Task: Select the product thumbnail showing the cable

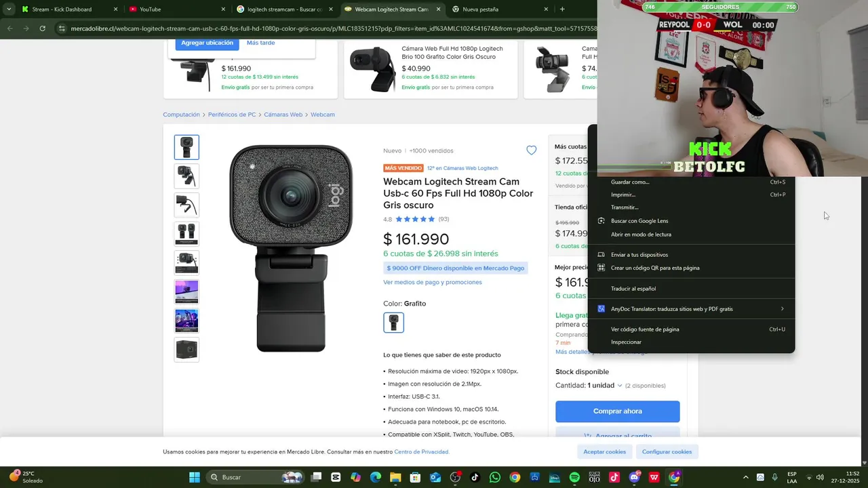Action: pyautogui.click(x=186, y=205)
